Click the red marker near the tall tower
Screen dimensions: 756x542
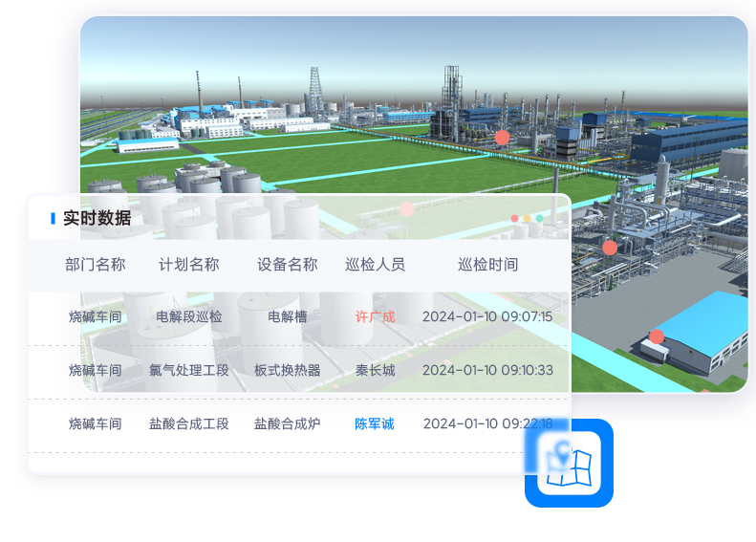[502, 138]
